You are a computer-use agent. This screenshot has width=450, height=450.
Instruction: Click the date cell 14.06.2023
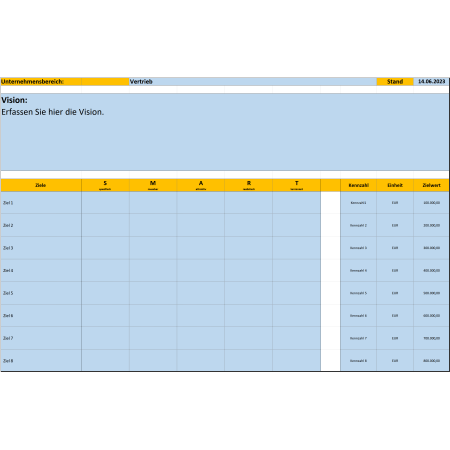pos(431,82)
